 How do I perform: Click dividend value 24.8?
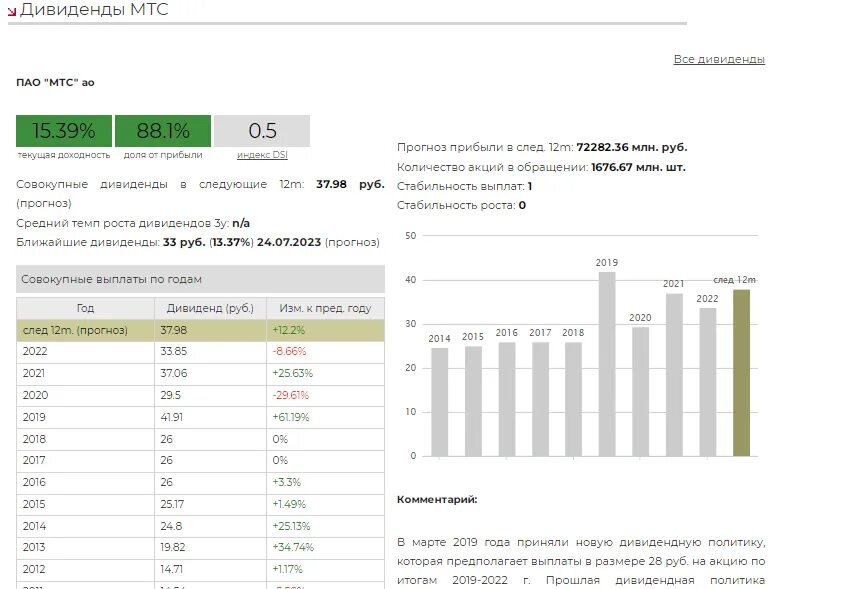tap(171, 526)
